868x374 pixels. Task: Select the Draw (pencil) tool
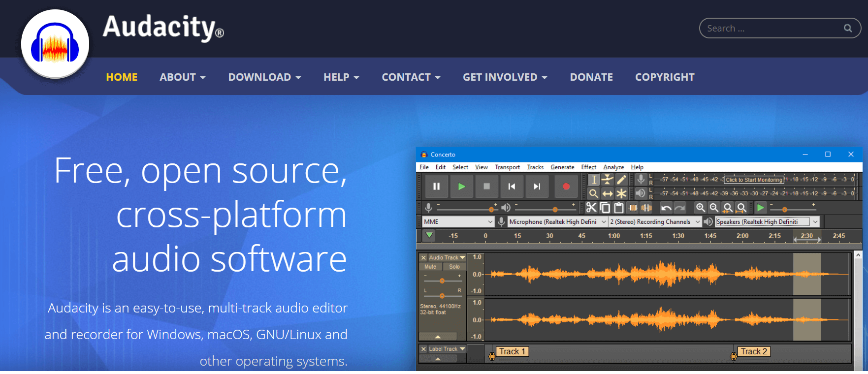(621, 180)
